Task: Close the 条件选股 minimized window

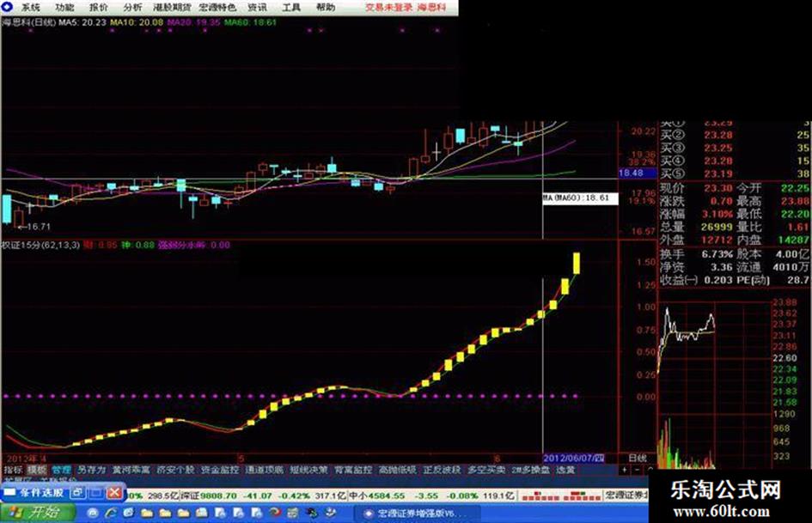Action: tap(114, 492)
